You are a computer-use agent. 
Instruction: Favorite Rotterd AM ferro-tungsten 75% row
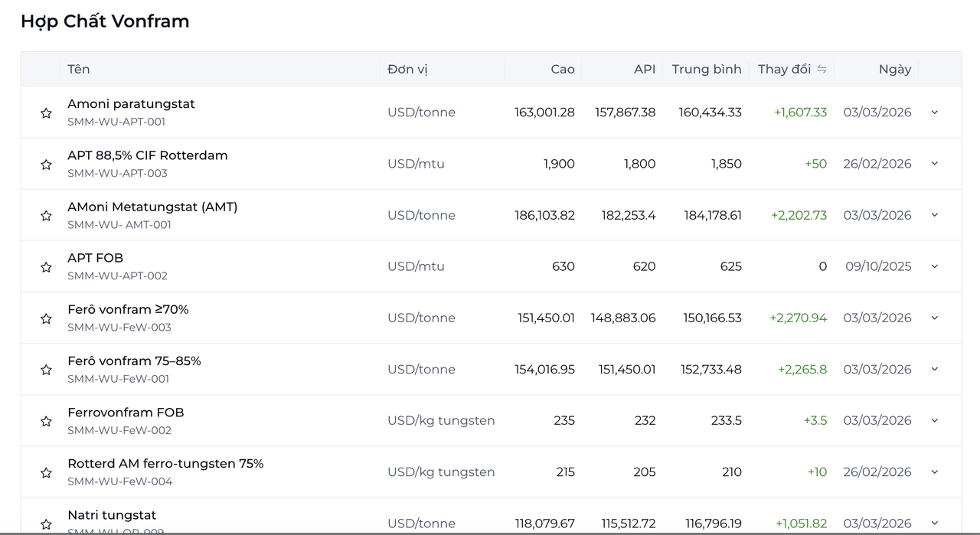(x=46, y=473)
